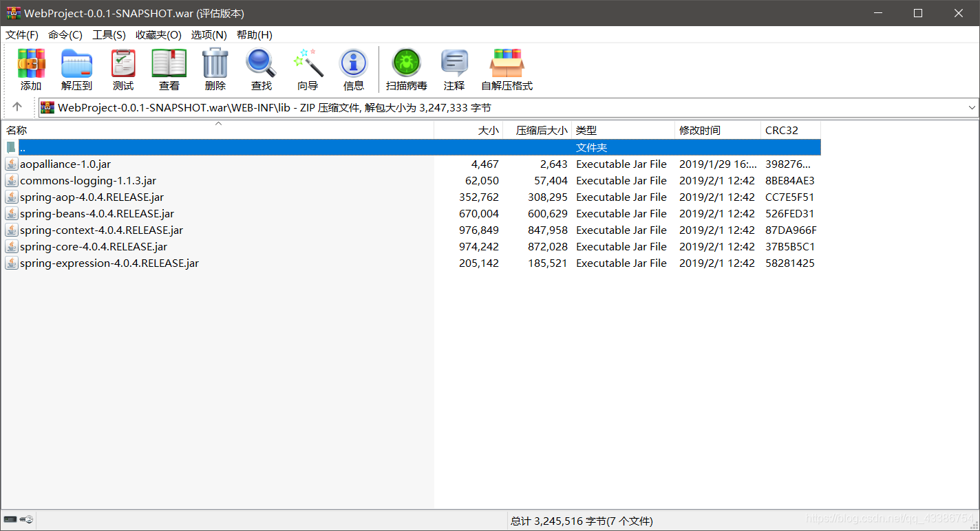Screen dimensions: 980x531
Task: Click the 删除 (Delete) trash icon
Action: pyautogui.click(x=215, y=63)
